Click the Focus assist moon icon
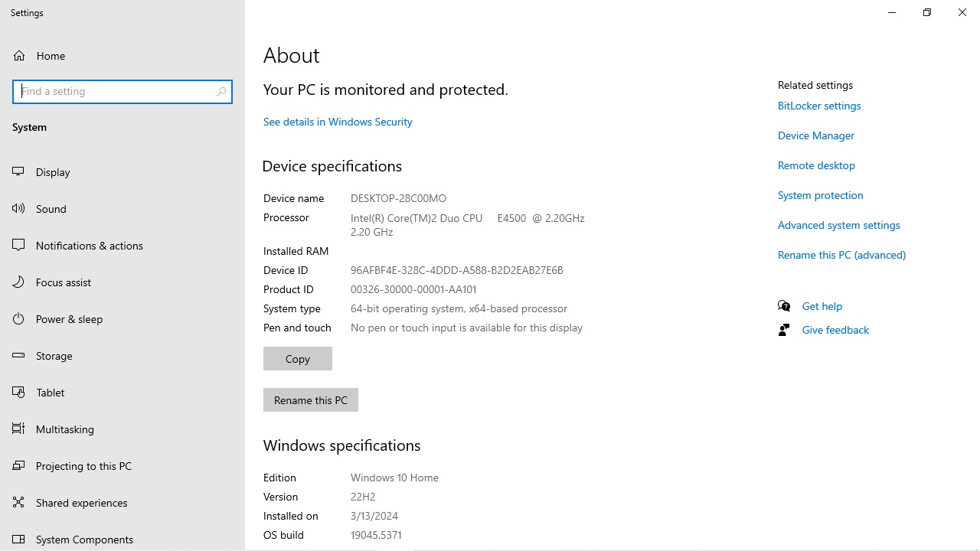Viewport: 980px width, 551px height. 19,282
